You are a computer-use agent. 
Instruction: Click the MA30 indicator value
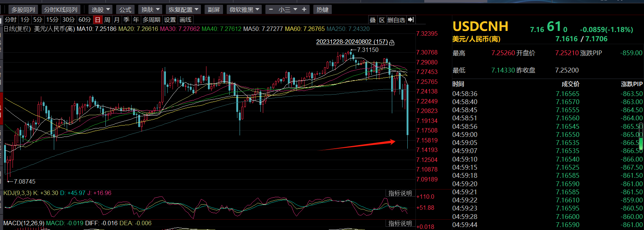point(180,29)
